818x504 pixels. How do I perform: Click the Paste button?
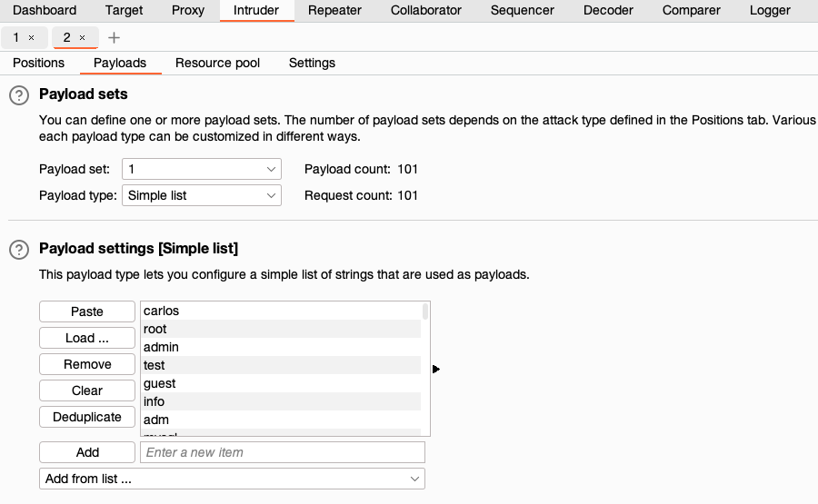coord(87,311)
